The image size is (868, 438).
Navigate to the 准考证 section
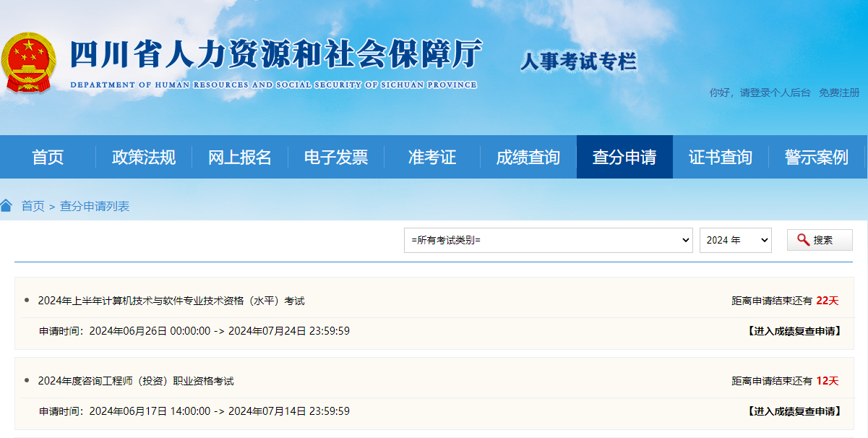(x=432, y=157)
